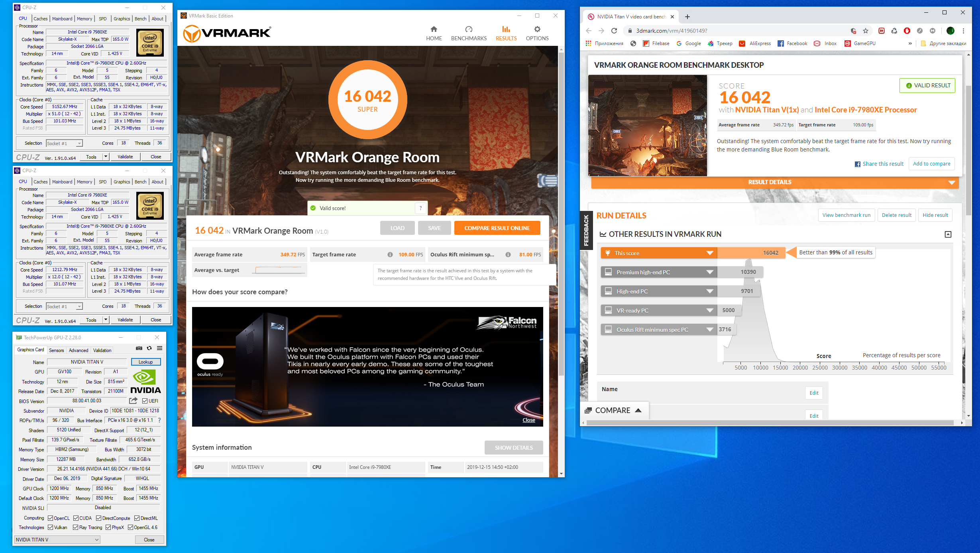
Task: Click COMPARE RESULT ONLINE button
Action: pyautogui.click(x=497, y=228)
